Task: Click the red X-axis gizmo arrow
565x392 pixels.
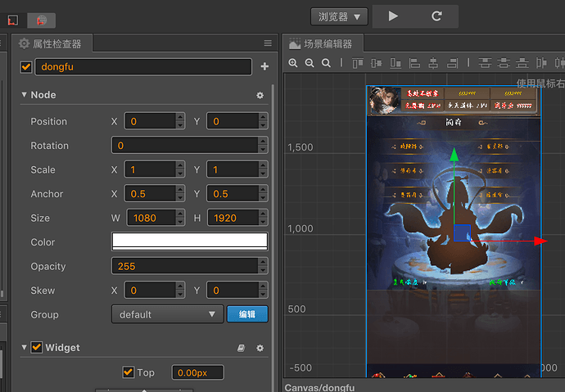Action: click(x=540, y=241)
